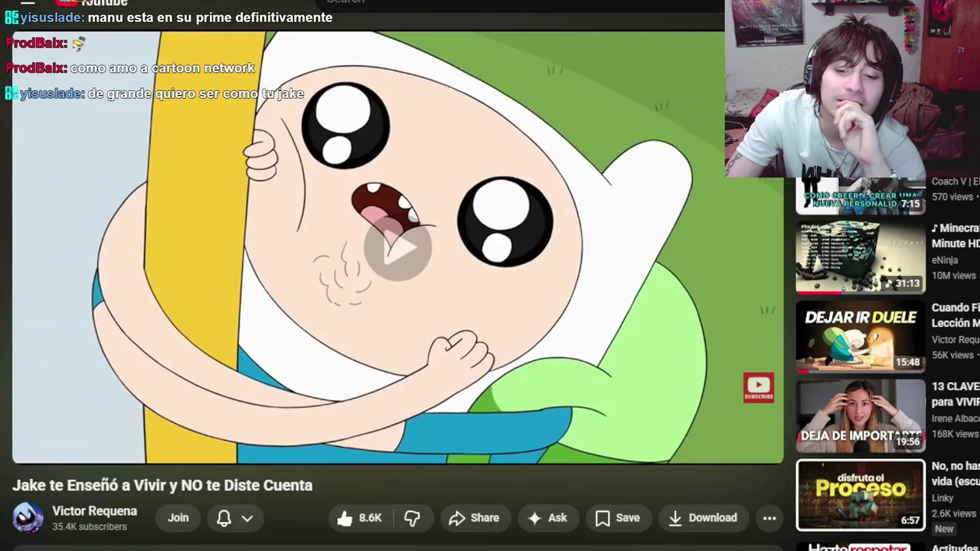
Task: Click yisuslade message 'de grande quiero ser como tu jake'
Action: point(196,93)
